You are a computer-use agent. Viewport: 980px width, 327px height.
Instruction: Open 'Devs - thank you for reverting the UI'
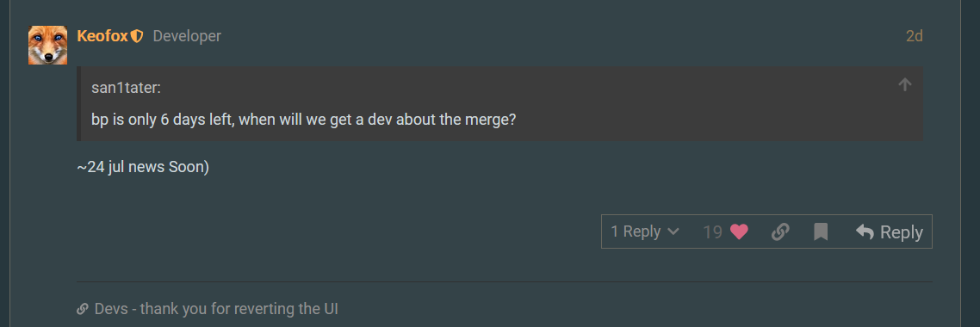(216, 308)
